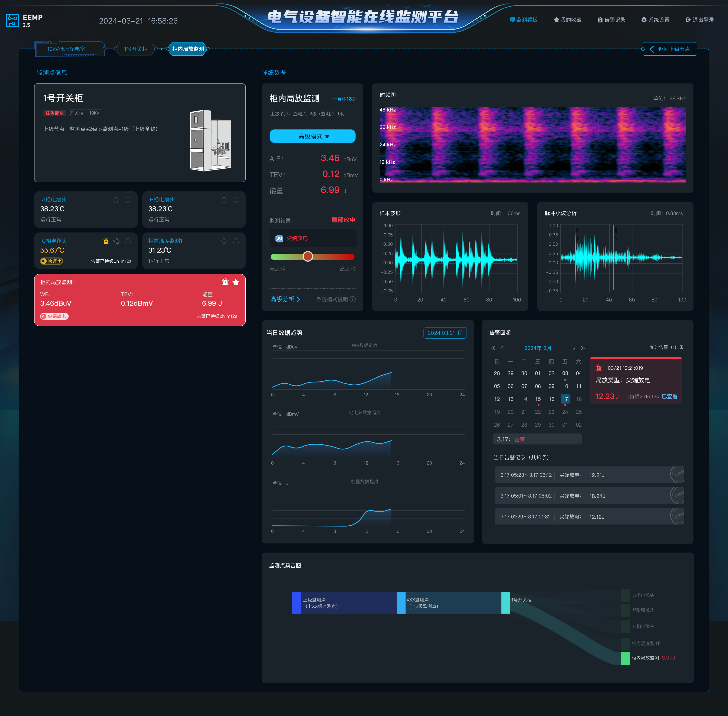Open the 监测看板 tab
The image size is (728, 716).
tap(524, 20)
